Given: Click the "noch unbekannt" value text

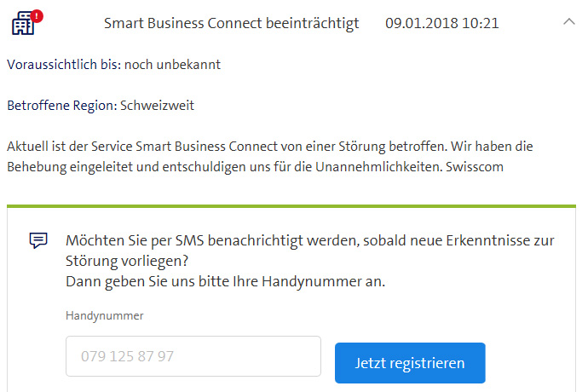Looking at the screenshot, I should 172,65.
